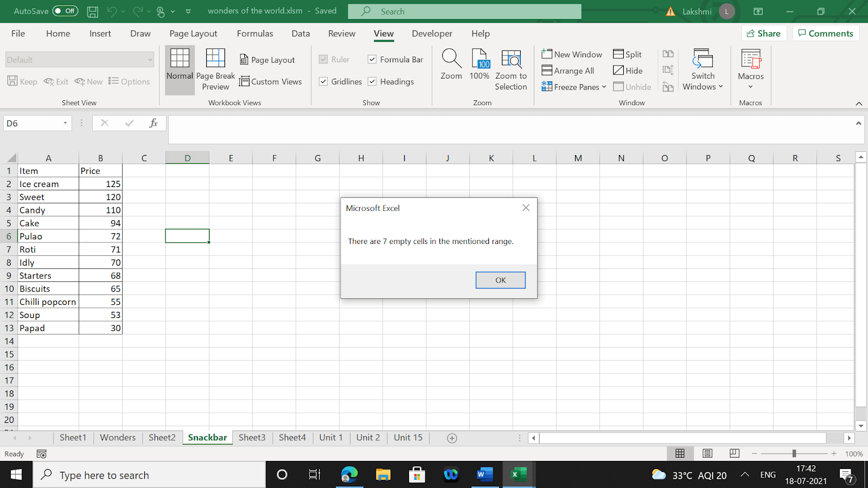Split the worksheet window
Image resolution: width=868 pixels, height=488 pixels.
[x=628, y=54]
